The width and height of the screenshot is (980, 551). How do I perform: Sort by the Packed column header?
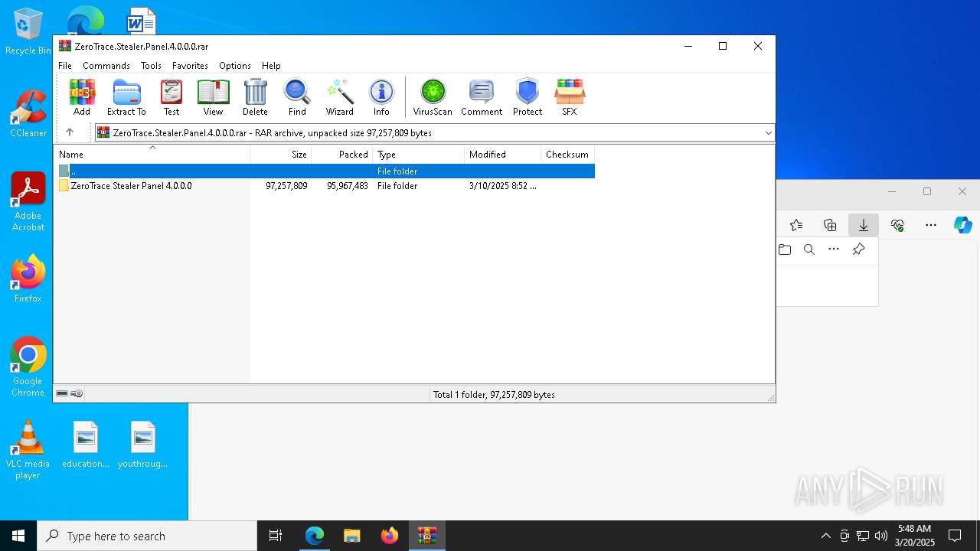click(x=342, y=155)
